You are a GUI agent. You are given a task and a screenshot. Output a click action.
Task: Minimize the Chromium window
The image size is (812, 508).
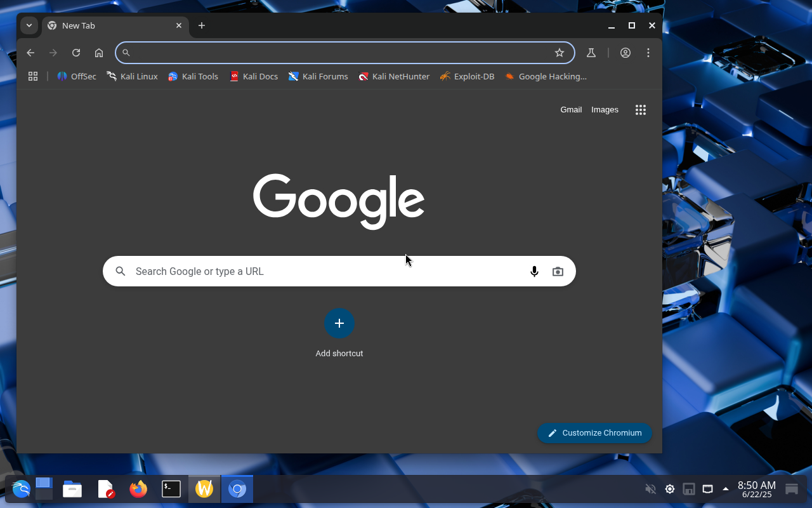click(x=612, y=25)
